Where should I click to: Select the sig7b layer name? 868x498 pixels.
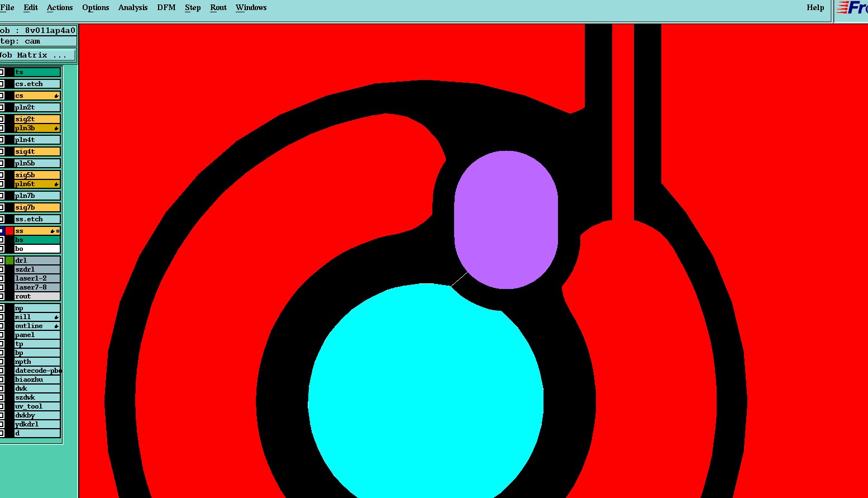(37, 207)
